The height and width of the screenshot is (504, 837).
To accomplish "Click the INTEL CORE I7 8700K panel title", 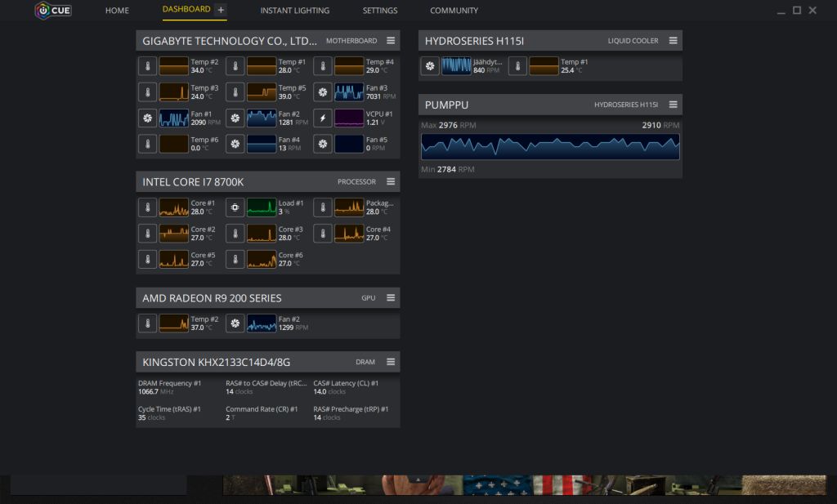I will (193, 182).
